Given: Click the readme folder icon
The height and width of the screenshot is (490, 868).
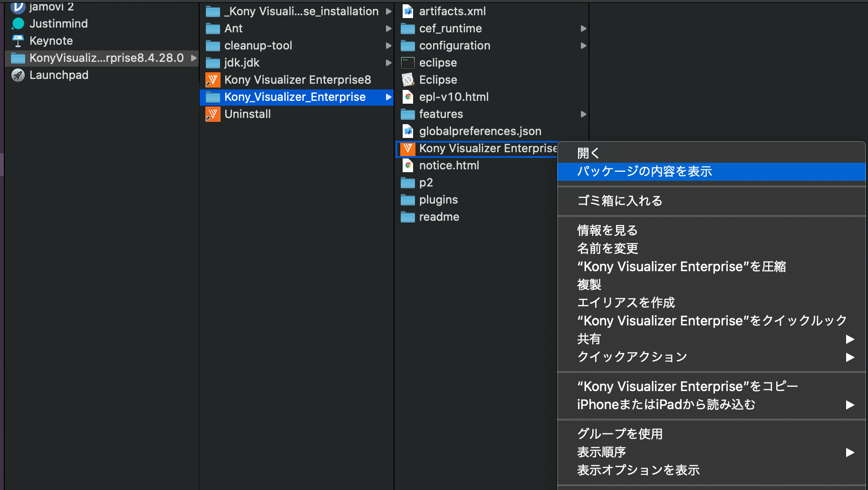Looking at the screenshot, I should click(408, 217).
